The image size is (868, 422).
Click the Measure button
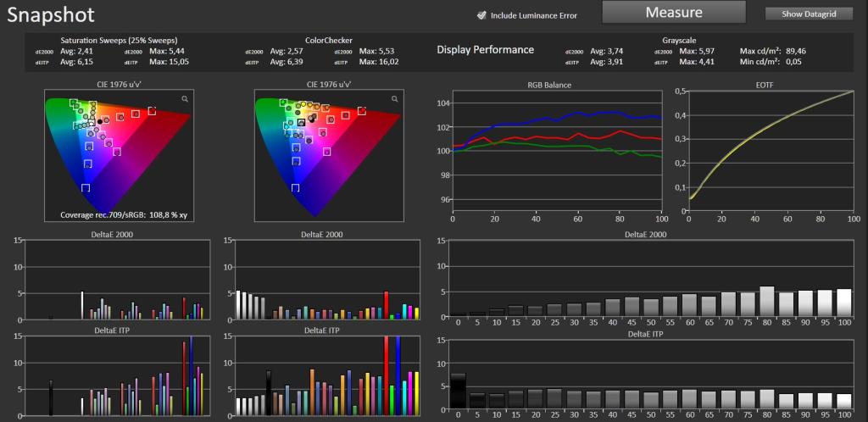tap(674, 13)
